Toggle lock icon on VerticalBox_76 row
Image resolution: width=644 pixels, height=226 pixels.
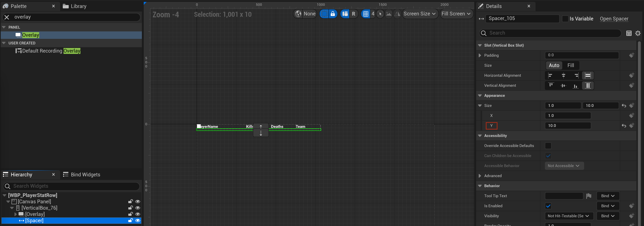[x=130, y=208]
